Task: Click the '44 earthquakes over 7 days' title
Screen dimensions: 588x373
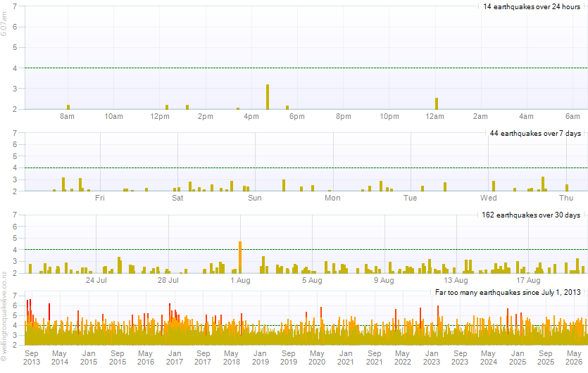Action: (x=535, y=134)
